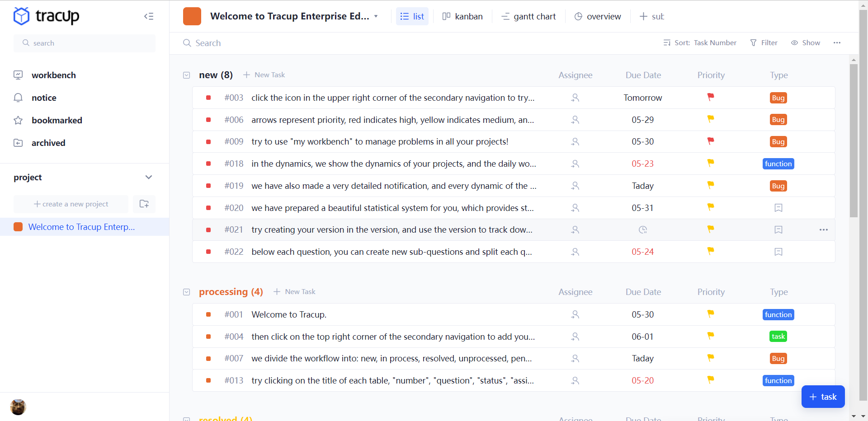
Task: Expand the project title dropdown arrow
Action: click(x=376, y=16)
